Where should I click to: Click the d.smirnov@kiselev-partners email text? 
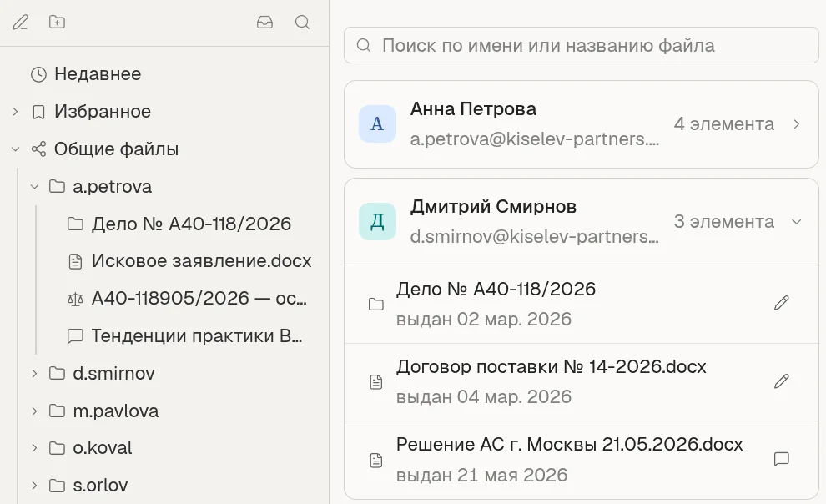click(535, 236)
